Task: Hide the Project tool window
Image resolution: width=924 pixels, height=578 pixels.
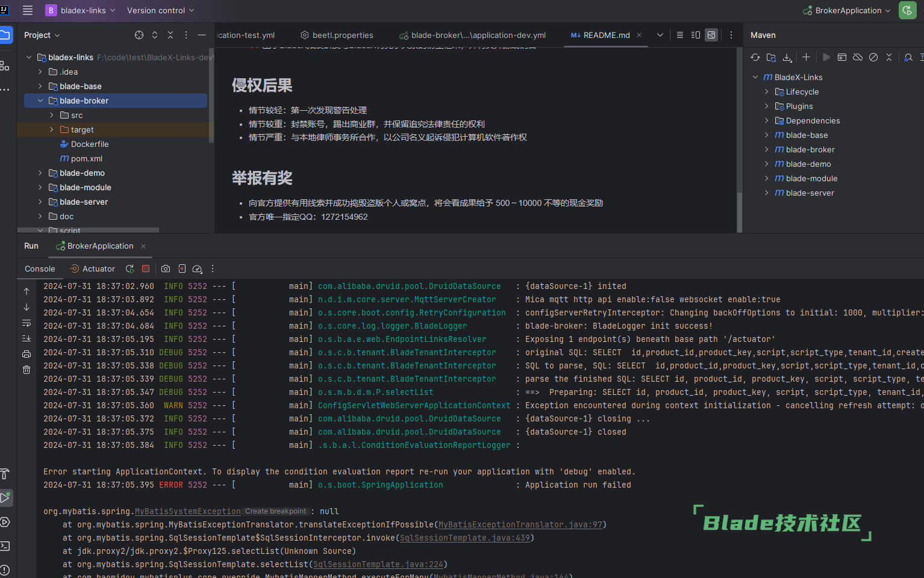Action: (202, 35)
